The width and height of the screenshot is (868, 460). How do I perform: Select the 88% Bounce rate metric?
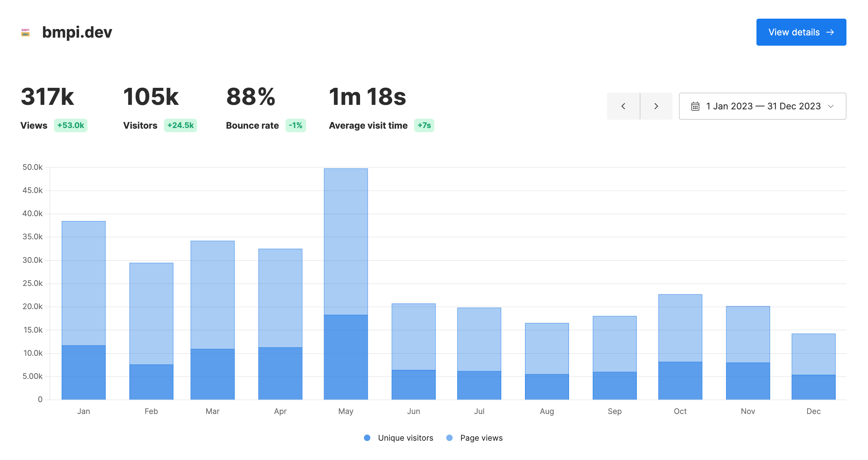251,97
